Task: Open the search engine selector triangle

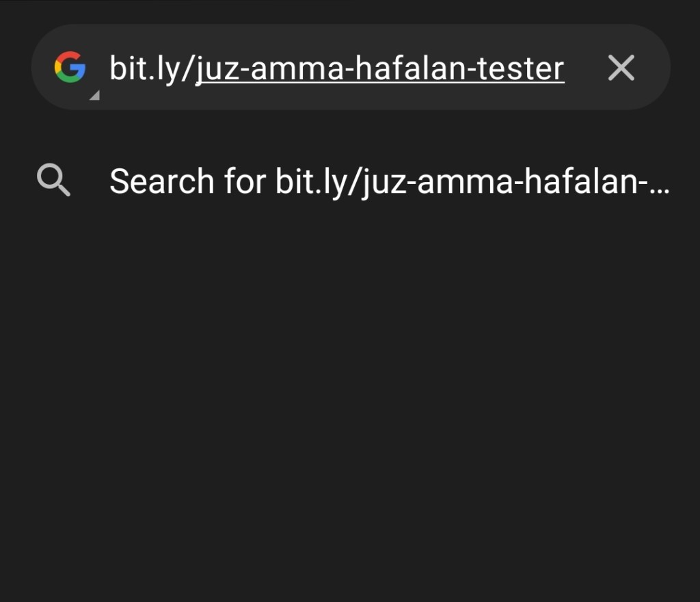Action: (94, 96)
